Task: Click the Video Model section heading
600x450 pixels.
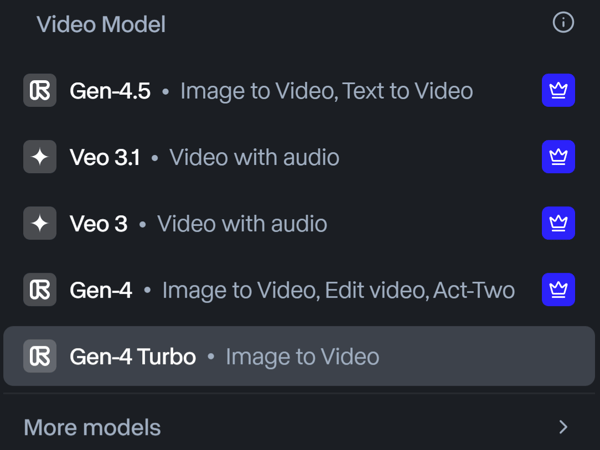Action: [x=101, y=24]
